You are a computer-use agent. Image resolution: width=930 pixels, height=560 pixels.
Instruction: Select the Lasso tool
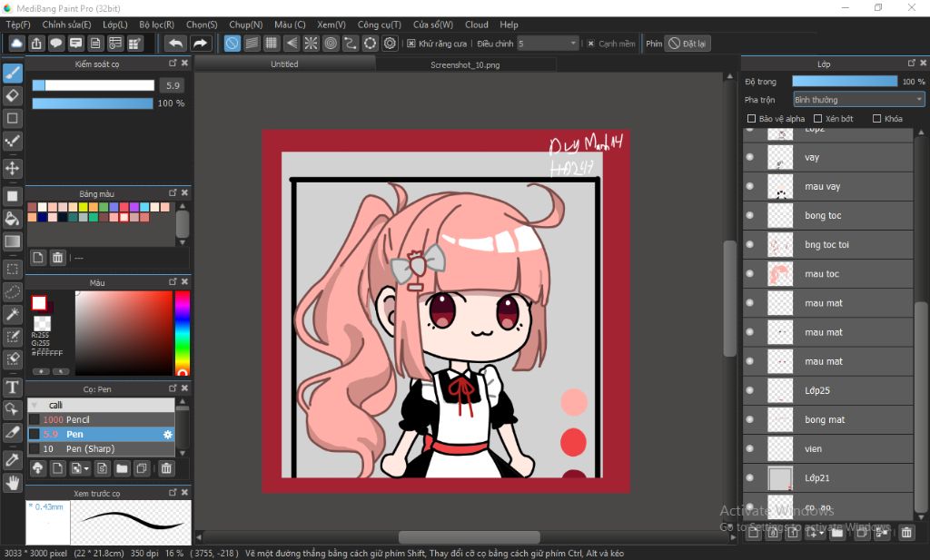tap(13, 291)
